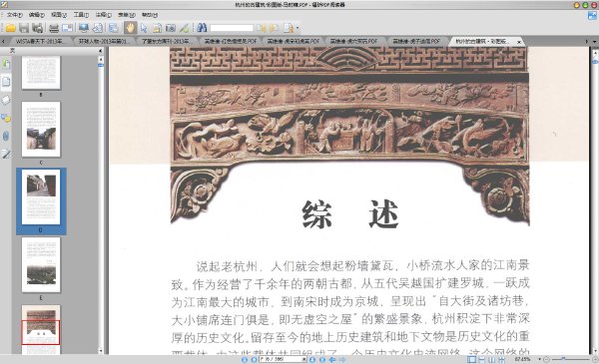Select page thumbnail labeled E

pyautogui.click(x=41, y=265)
